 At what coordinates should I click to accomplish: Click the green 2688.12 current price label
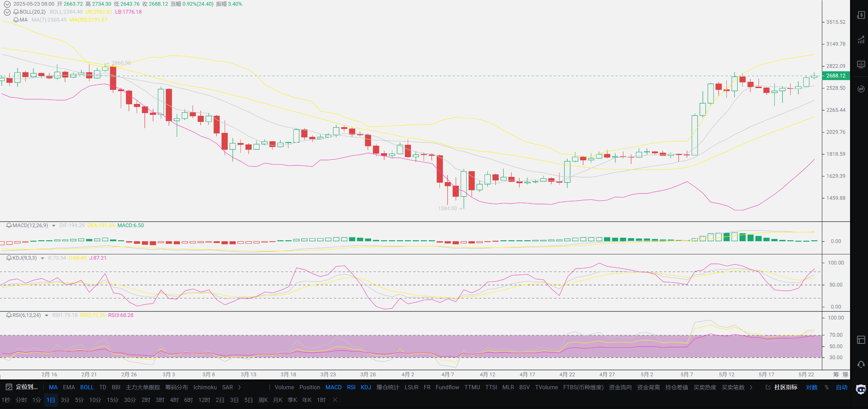pos(836,76)
